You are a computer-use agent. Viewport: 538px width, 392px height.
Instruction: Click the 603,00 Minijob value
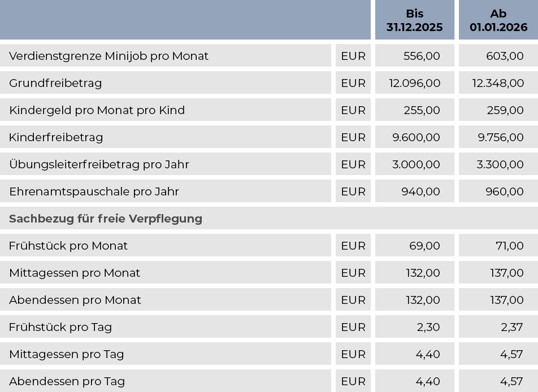coord(505,56)
